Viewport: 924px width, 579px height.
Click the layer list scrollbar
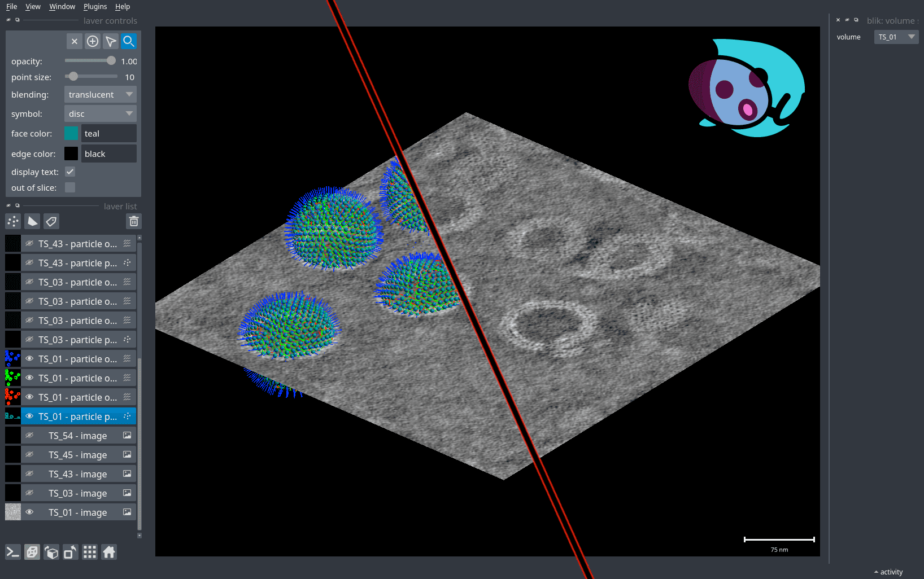(140, 443)
